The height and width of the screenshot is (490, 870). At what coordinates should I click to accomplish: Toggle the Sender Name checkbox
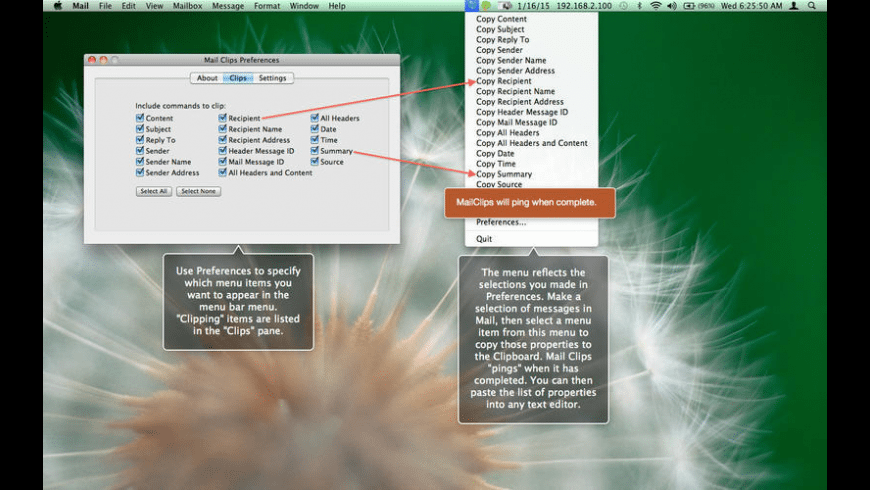(x=140, y=161)
